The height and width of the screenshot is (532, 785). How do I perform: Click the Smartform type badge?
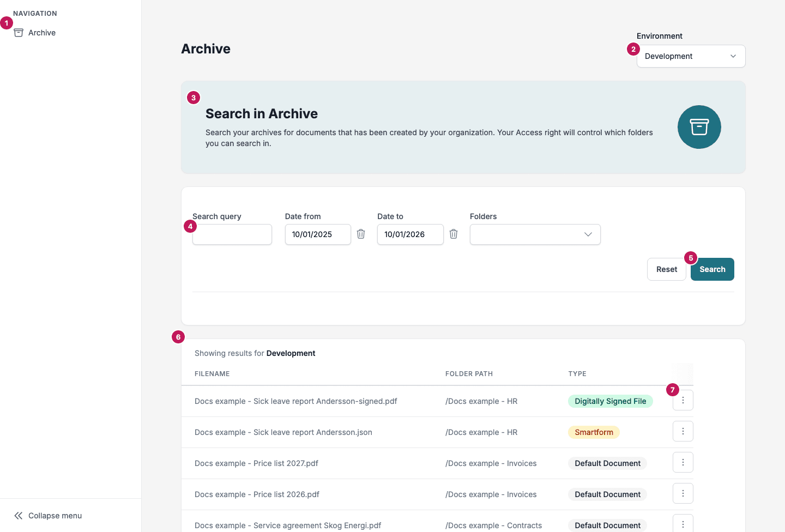click(x=594, y=432)
